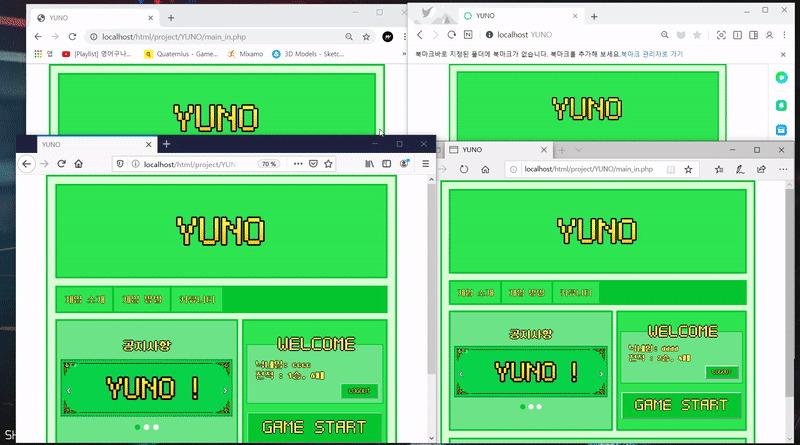Go back in Whale browser window

(x=420, y=35)
